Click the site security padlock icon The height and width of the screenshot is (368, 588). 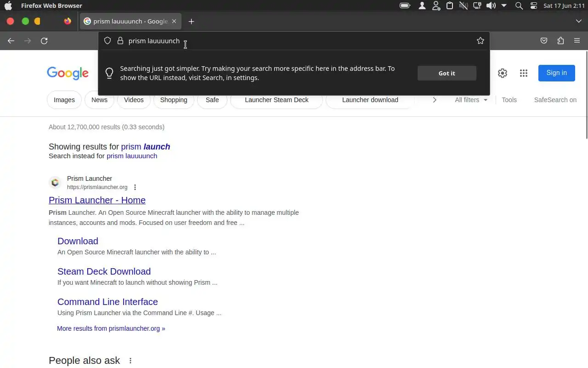tap(120, 40)
